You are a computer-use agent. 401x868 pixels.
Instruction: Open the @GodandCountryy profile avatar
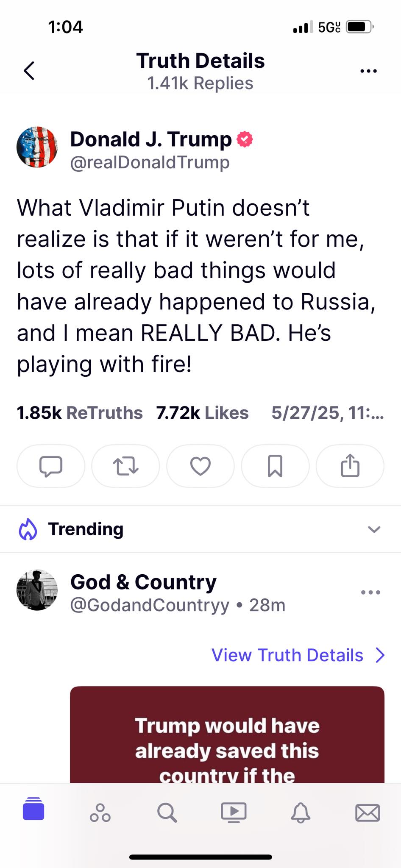37,590
